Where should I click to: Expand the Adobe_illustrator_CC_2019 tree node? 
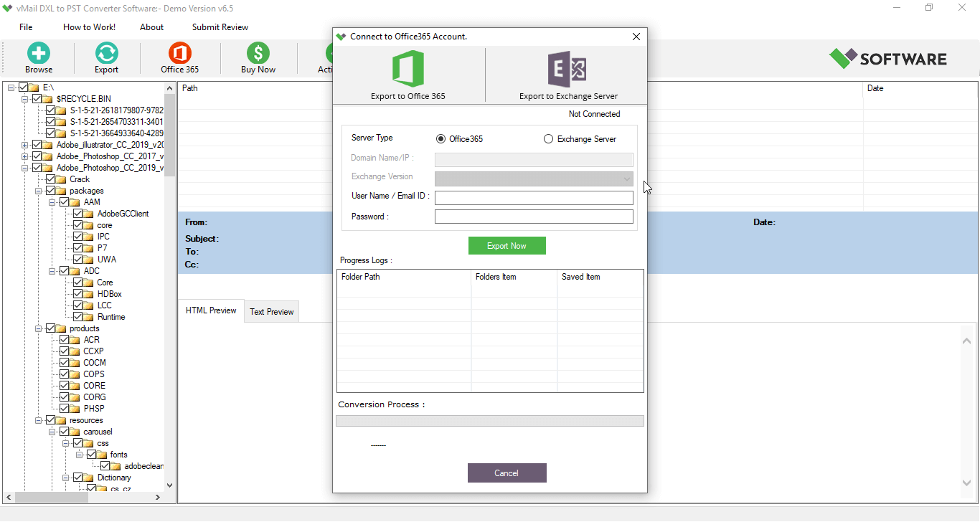[x=25, y=145]
